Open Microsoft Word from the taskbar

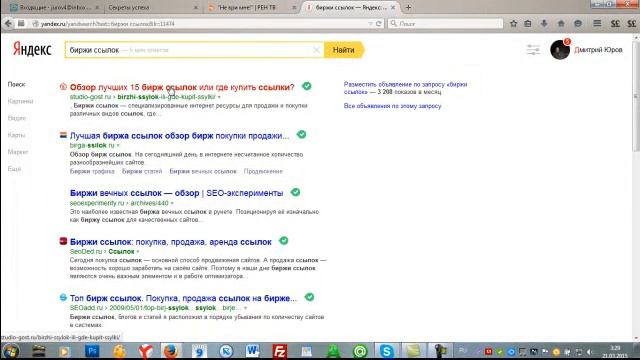pos(252,351)
